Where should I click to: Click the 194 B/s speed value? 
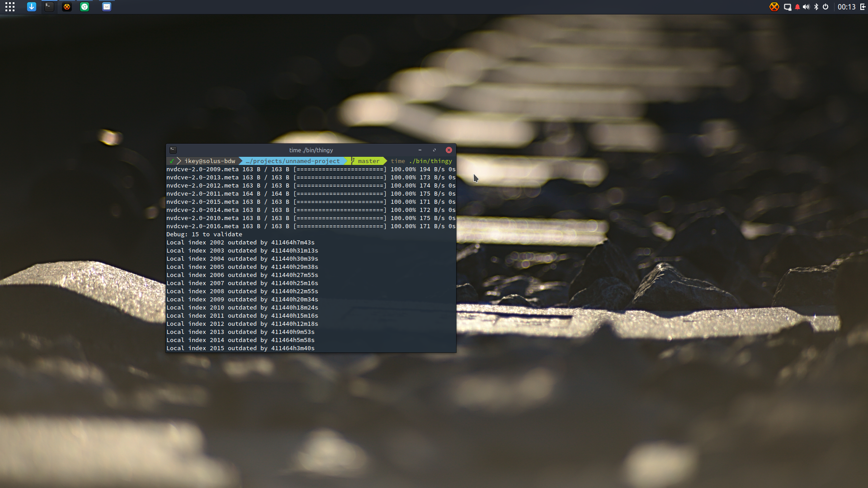tap(432, 169)
